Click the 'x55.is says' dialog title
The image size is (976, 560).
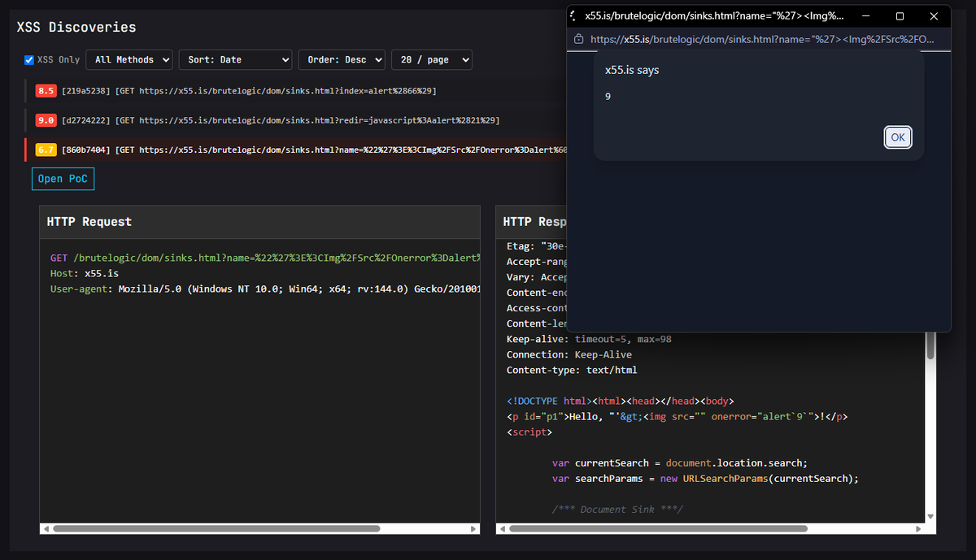coord(632,70)
